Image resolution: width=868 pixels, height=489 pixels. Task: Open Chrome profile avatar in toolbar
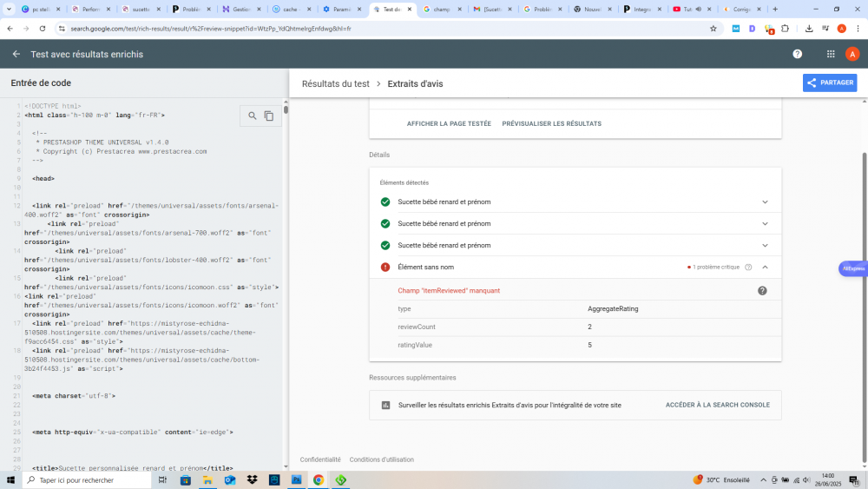coord(841,29)
